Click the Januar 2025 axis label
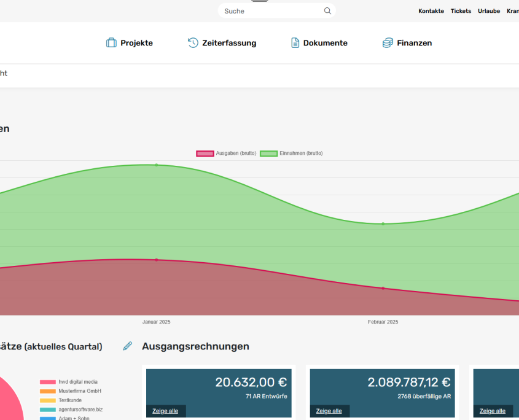Screen dimensions: 519x420 [156, 322]
